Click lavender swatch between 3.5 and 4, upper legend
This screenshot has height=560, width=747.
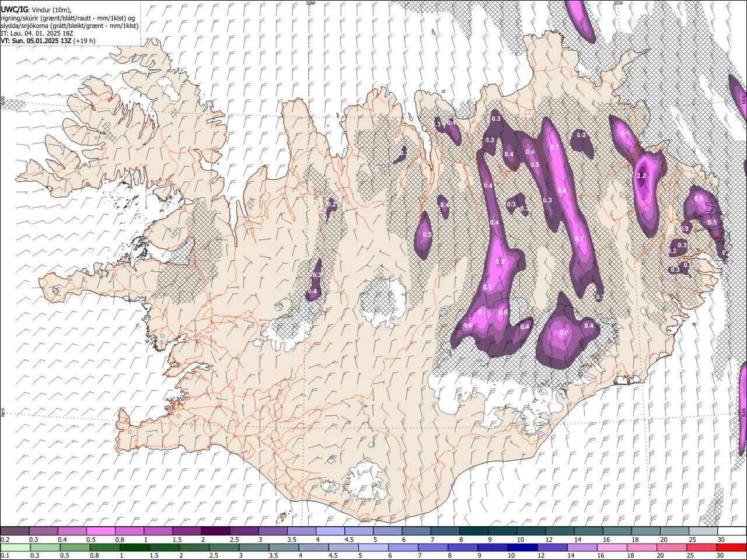tap(302, 531)
